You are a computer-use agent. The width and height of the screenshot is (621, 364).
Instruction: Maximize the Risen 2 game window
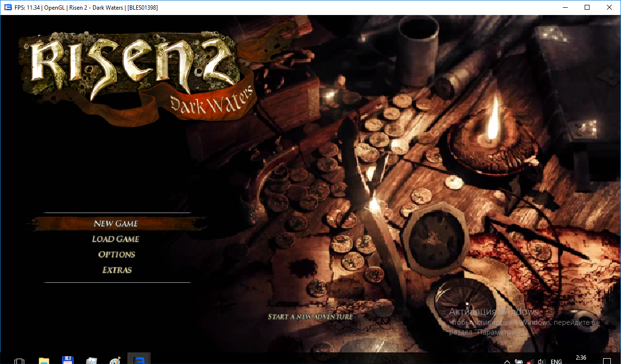[587, 7]
